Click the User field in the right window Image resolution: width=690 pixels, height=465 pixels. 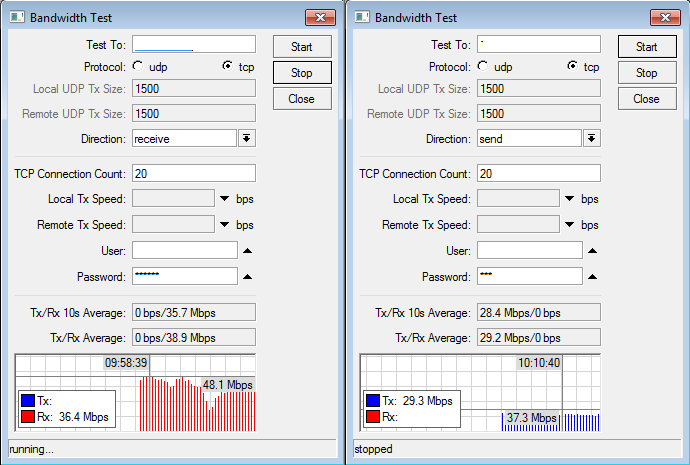530,250
